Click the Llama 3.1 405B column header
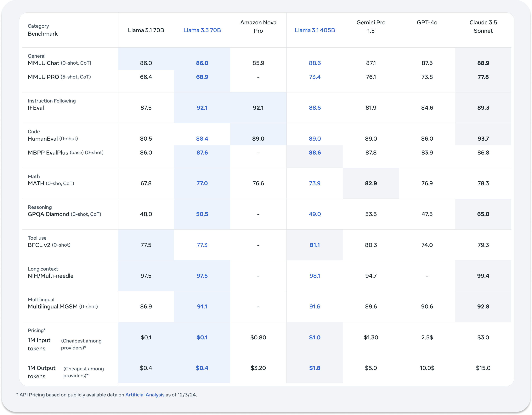This screenshot has width=532, height=415. coord(314,30)
